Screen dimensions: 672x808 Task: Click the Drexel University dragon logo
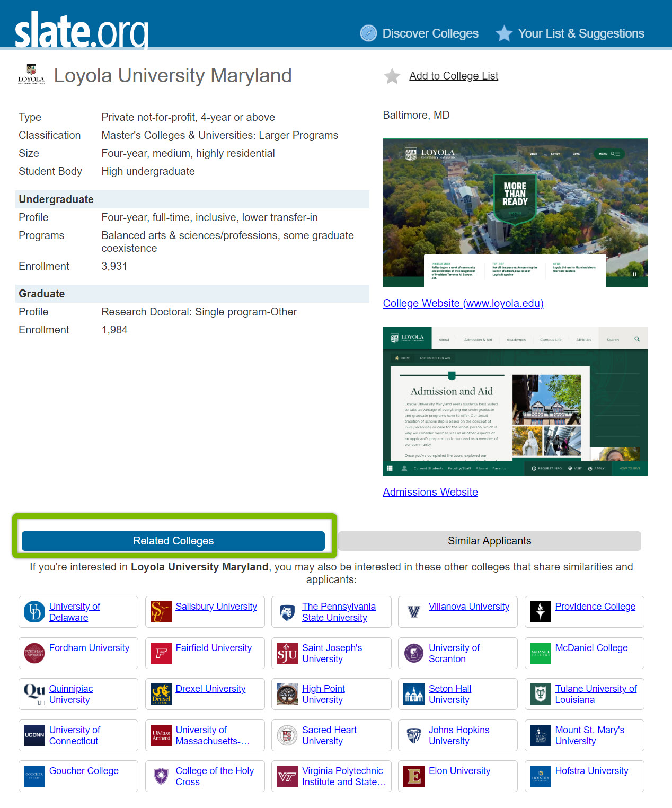pyautogui.click(x=161, y=694)
